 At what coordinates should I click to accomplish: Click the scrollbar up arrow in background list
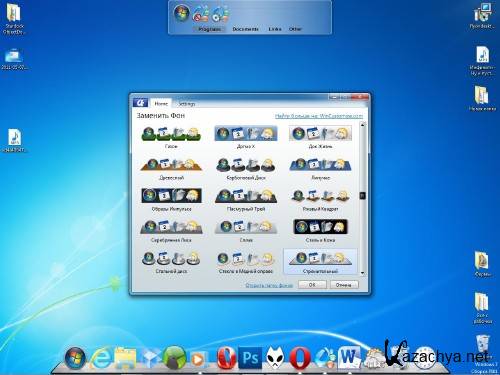click(363, 125)
